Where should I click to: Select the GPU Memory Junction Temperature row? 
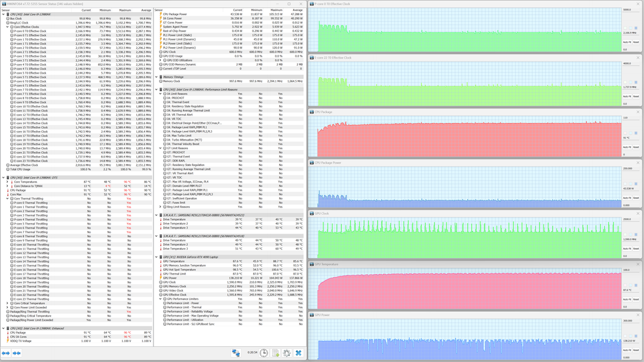click(x=231, y=265)
